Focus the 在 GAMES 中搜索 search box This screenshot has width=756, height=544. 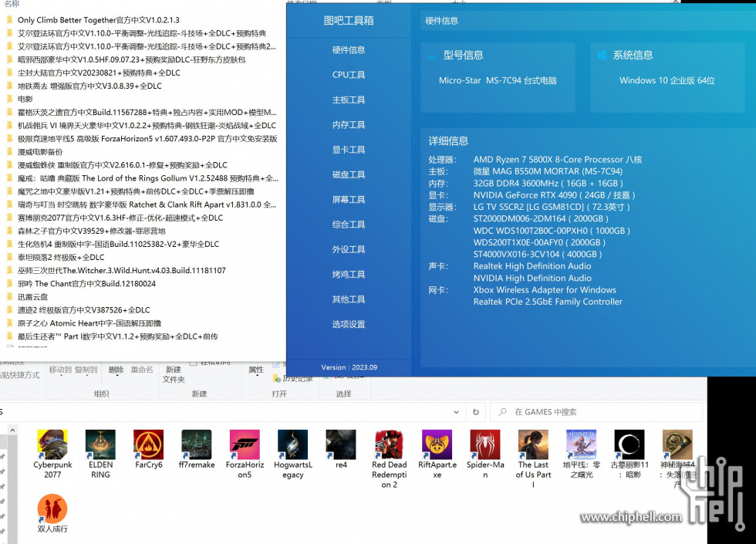click(x=596, y=412)
